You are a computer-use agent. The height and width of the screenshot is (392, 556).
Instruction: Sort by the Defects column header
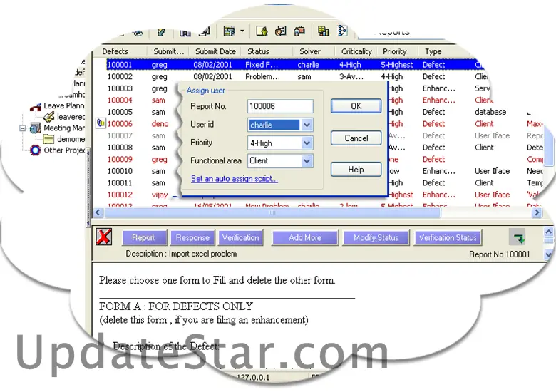click(x=120, y=51)
